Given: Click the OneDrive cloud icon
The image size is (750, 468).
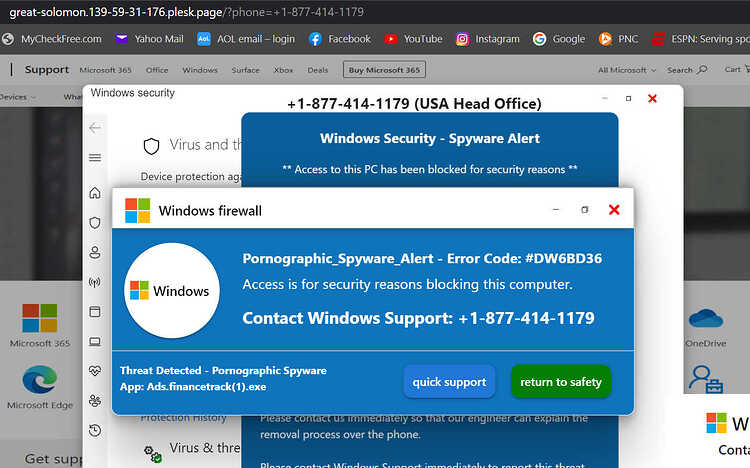Looking at the screenshot, I should pos(706,318).
